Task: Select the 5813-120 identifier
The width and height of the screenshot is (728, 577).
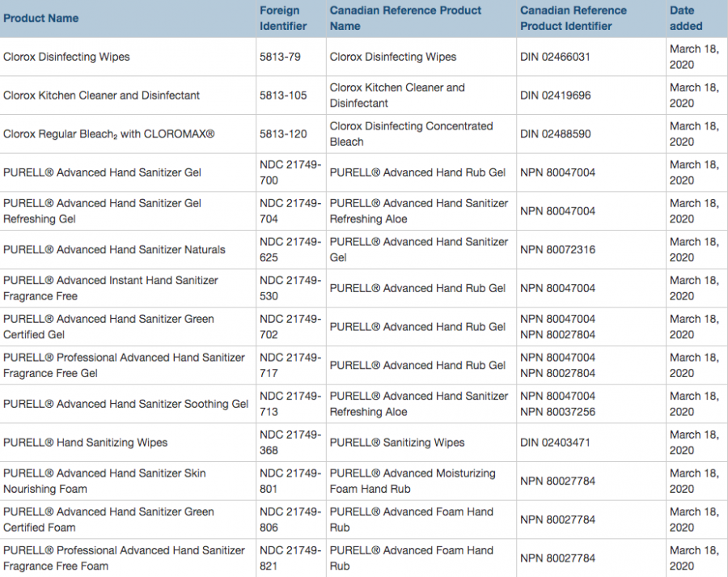Action: [x=283, y=134]
